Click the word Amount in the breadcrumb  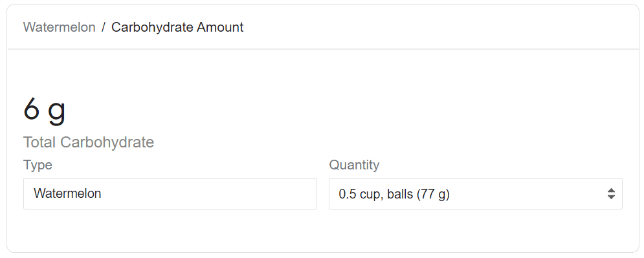tap(220, 27)
